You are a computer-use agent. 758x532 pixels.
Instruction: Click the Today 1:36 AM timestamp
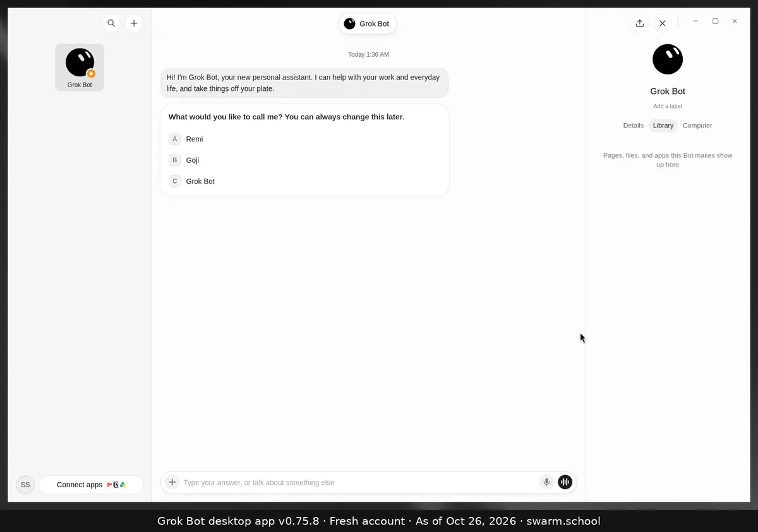coord(368,54)
